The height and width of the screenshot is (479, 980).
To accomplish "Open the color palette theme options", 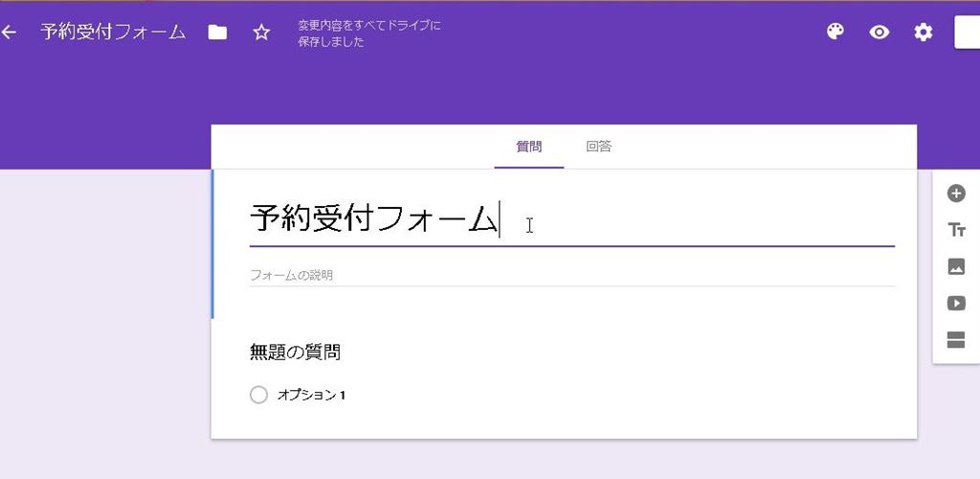I will (x=835, y=33).
